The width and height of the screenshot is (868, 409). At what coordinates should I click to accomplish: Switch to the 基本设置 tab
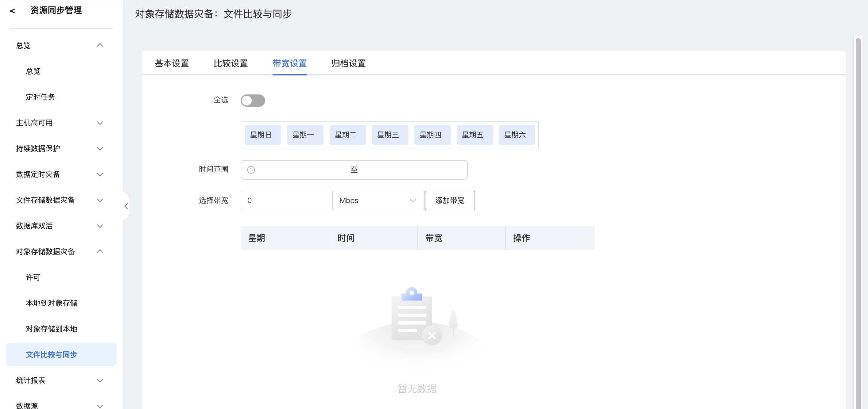(x=172, y=63)
